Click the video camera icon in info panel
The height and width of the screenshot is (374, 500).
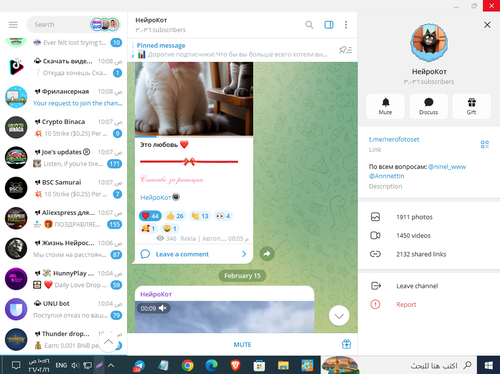(375, 236)
